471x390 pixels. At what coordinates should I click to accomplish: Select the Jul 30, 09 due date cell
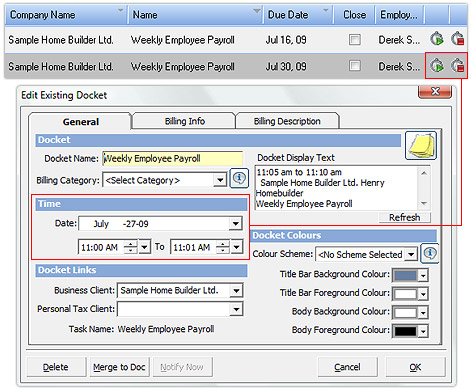(x=286, y=66)
